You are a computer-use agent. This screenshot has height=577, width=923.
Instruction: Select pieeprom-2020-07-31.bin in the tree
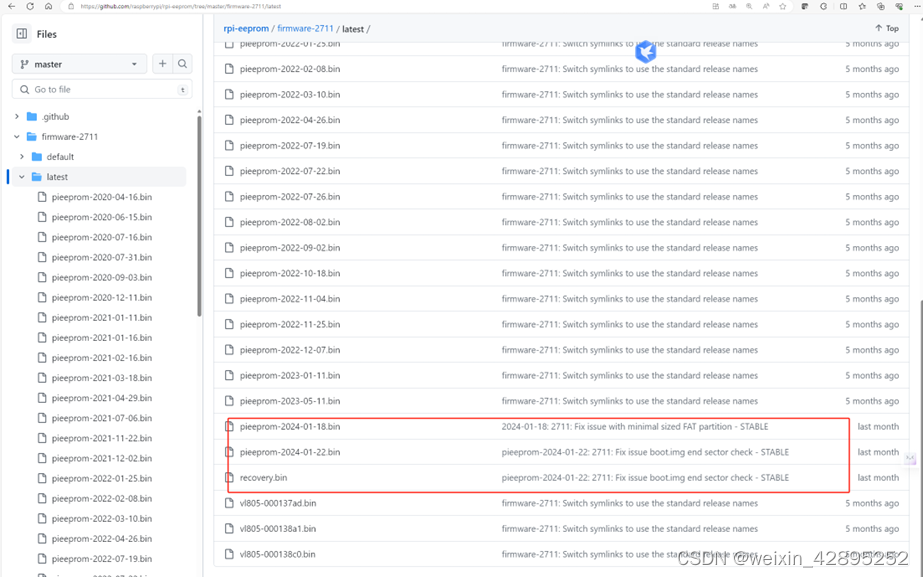(102, 257)
